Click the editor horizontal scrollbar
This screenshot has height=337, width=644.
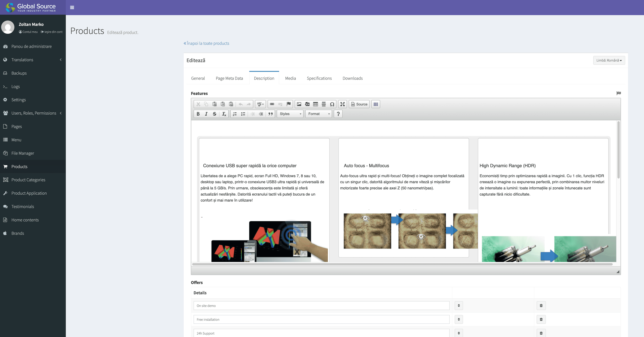(x=402, y=264)
